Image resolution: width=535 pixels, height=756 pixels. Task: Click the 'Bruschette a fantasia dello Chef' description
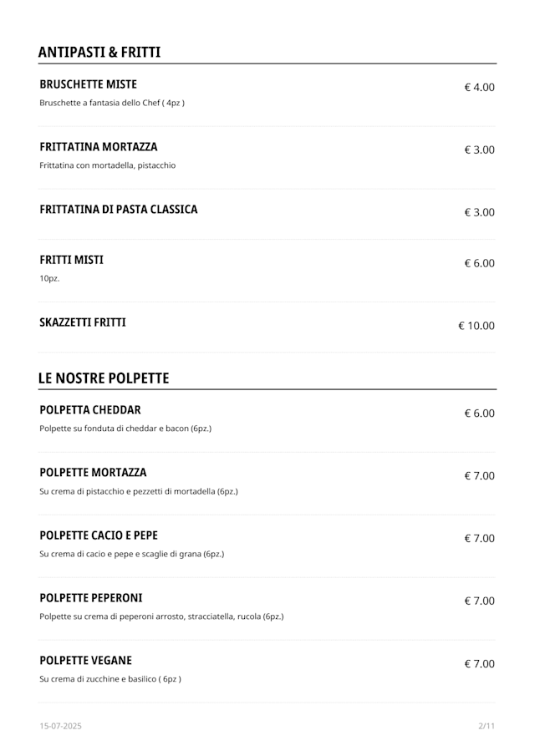click(111, 103)
